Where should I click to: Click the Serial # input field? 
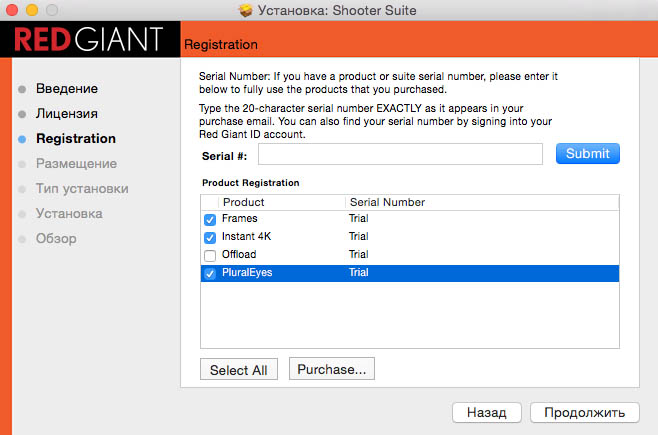click(400, 154)
